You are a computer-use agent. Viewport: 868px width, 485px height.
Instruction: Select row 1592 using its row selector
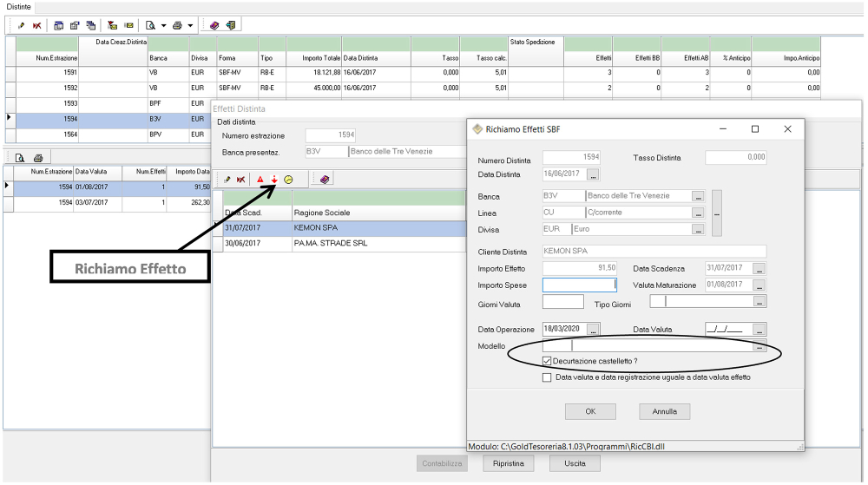pos(10,88)
